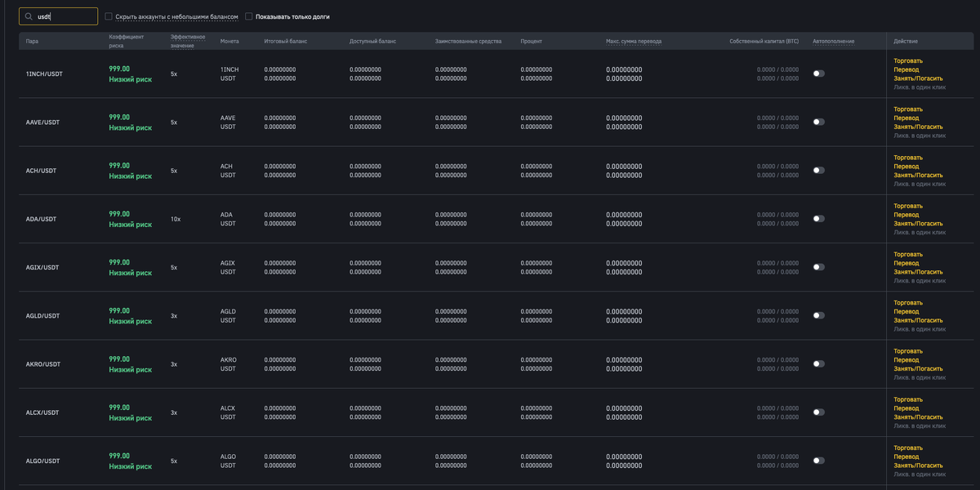This screenshot has width=980, height=490.
Task: Select the AGLD/USDT pair name
Action: [42, 316]
